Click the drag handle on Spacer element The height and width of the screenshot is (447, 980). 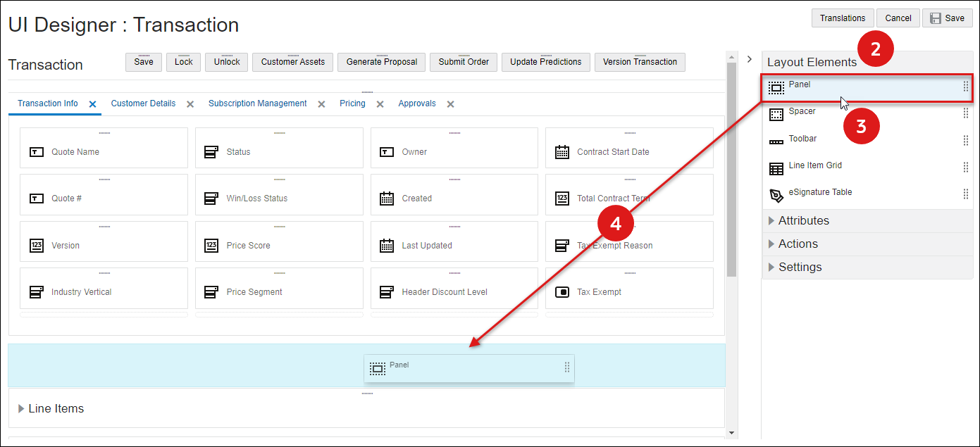pyautogui.click(x=965, y=113)
